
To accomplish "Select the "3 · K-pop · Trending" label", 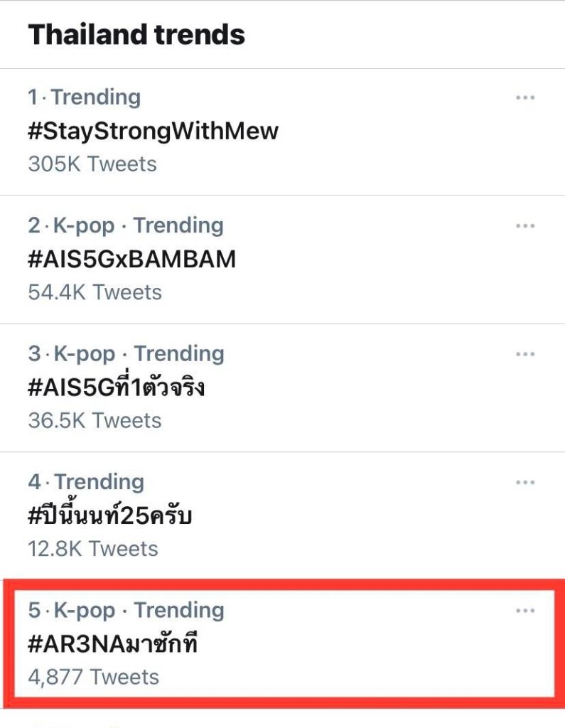I will click(x=126, y=353).
